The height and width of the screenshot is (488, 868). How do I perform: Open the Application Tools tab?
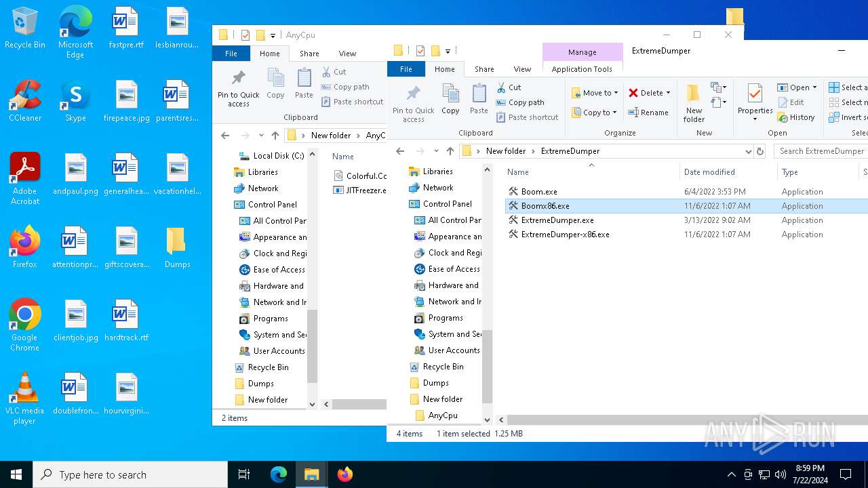[582, 69]
